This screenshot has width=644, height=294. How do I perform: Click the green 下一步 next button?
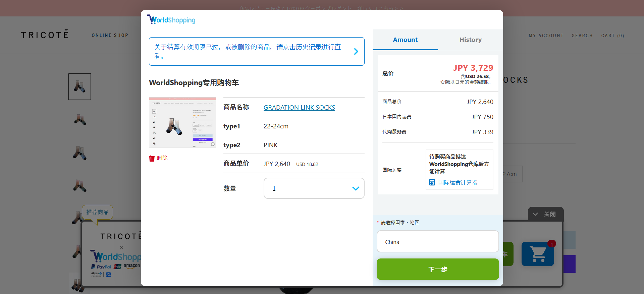438,269
